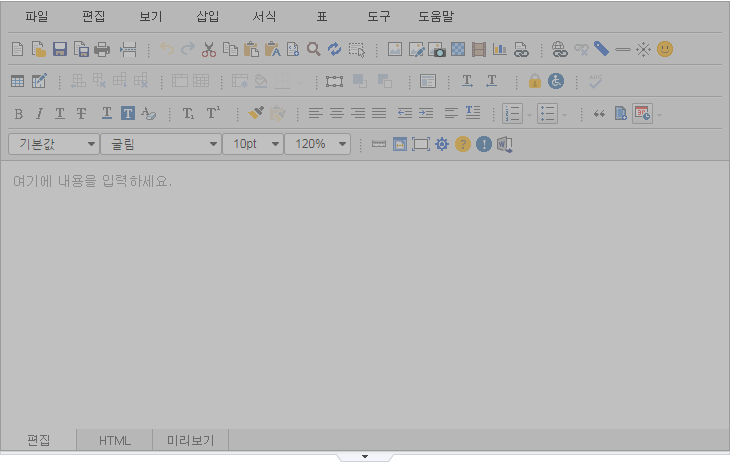Toggle italic formatting
The image size is (730, 462).
point(39,113)
